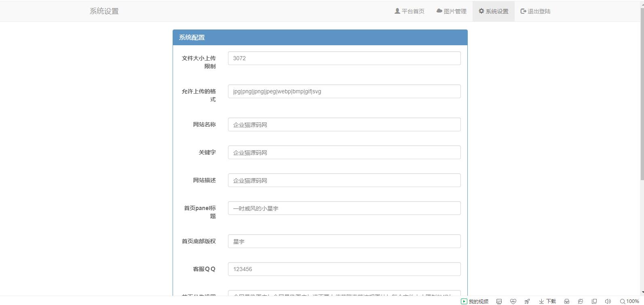Open 图片管理 page

451,11
